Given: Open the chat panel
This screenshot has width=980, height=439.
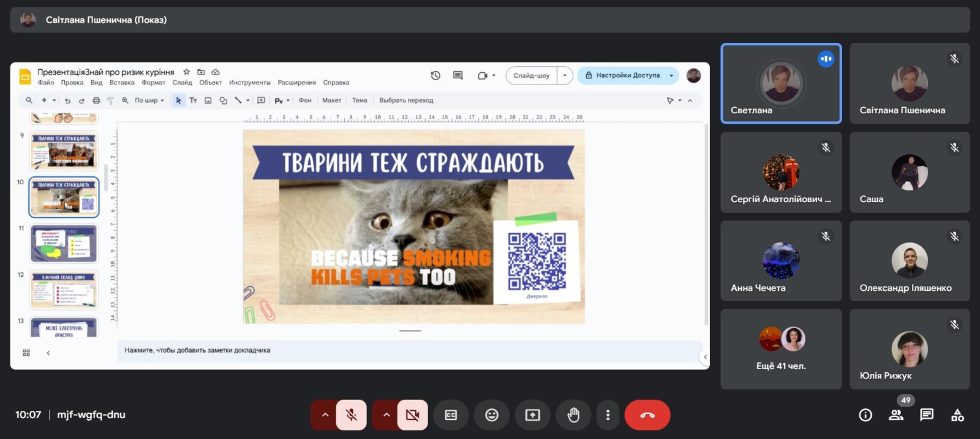Looking at the screenshot, I should point(926,415).
